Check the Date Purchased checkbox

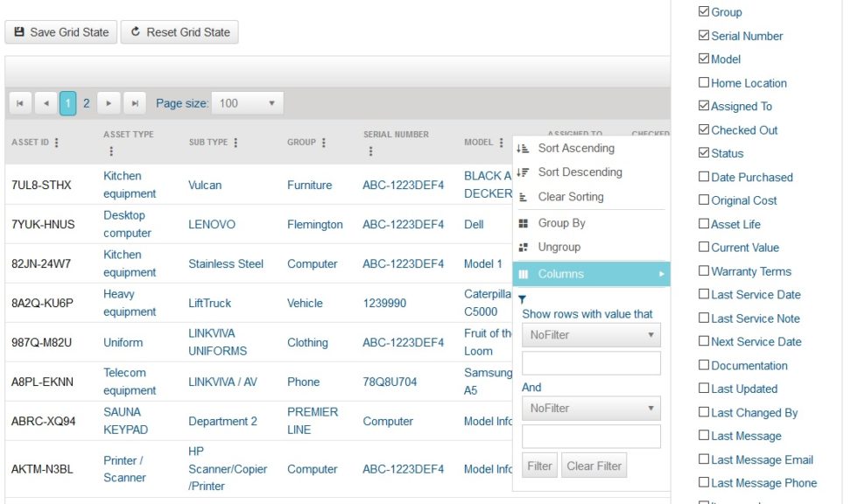click(703, 177)
